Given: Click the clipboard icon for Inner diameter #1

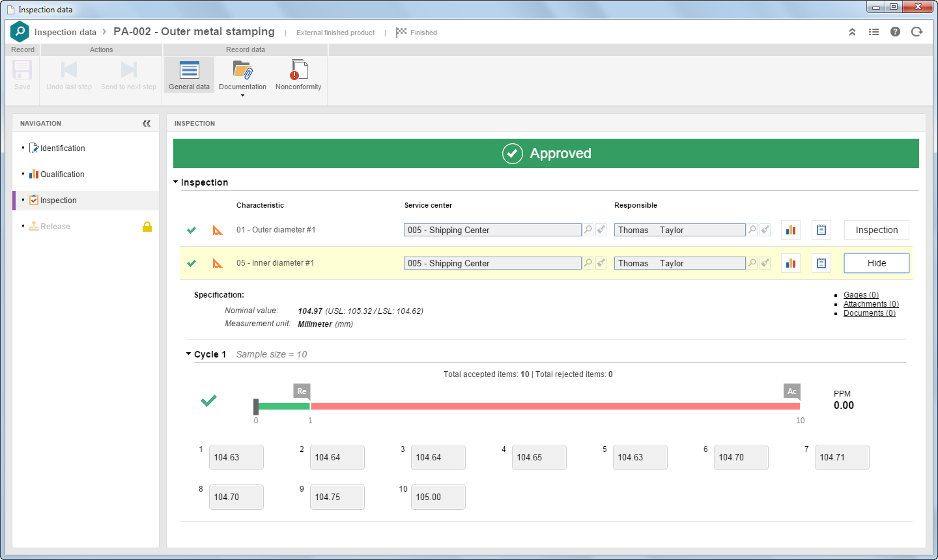Looking at the screenshot, I should [x=821, y=263].
